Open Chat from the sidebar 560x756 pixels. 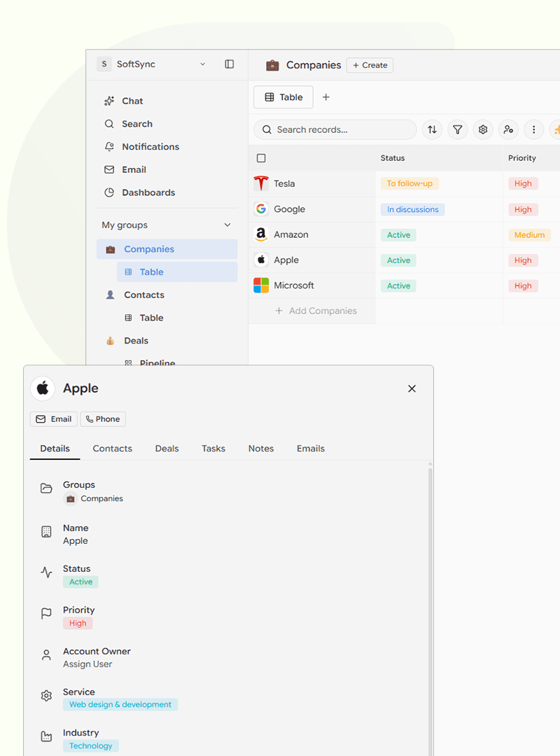pos(132,101)
